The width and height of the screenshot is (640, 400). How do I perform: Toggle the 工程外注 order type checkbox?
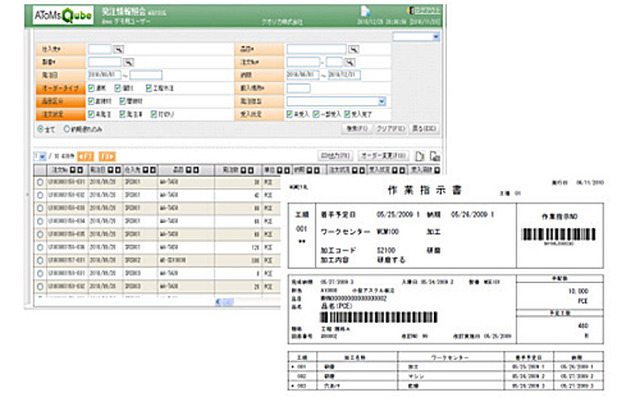tap(149, 88)
